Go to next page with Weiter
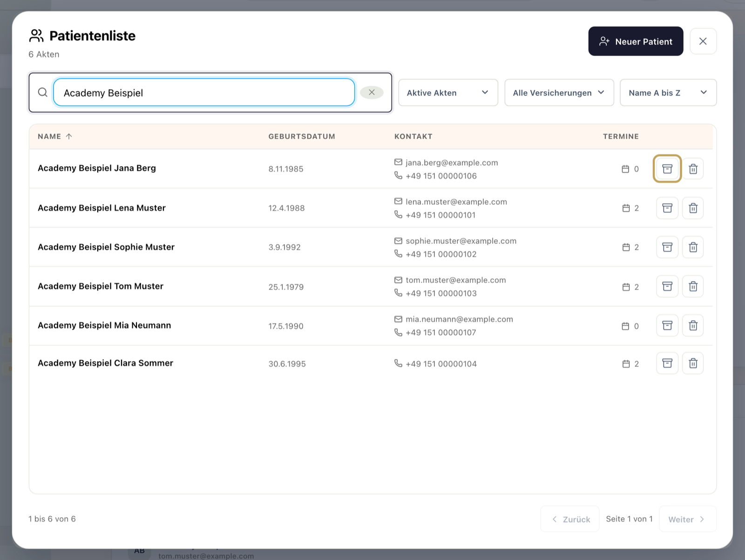745x560 pixels. [688, 519]
